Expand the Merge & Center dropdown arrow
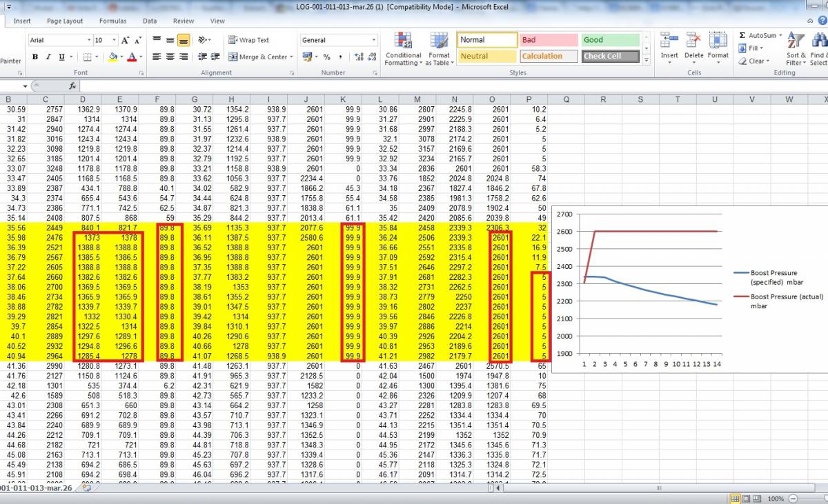 pyautogui.click(x=292, y=57)
